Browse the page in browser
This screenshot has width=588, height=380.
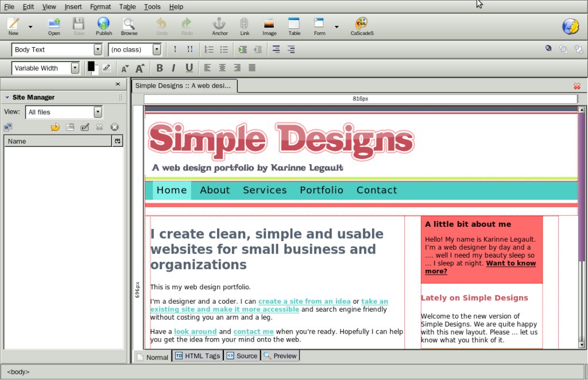(x=129, y=26)
